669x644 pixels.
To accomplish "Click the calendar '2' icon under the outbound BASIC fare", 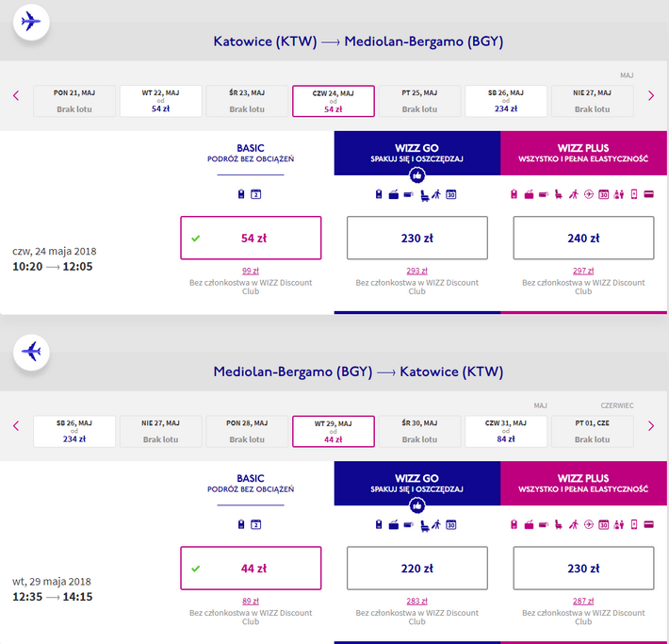I will [255, 194].
